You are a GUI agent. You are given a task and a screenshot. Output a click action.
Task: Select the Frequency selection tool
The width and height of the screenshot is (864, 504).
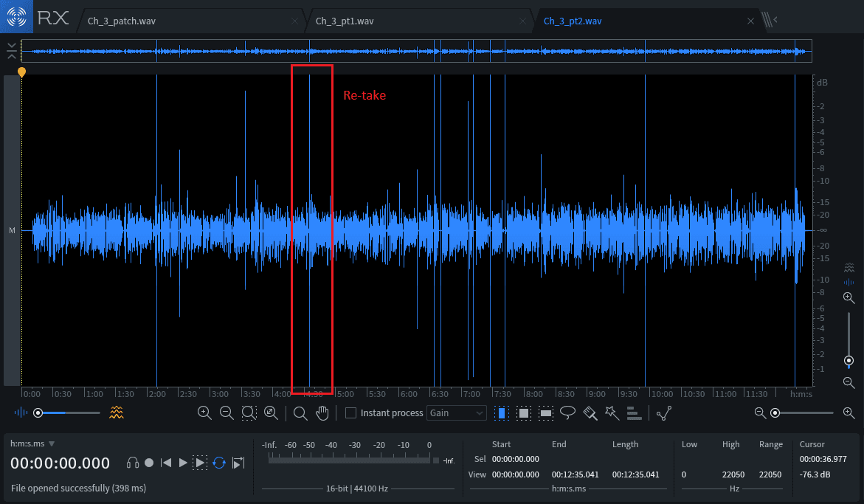(545, 413)
